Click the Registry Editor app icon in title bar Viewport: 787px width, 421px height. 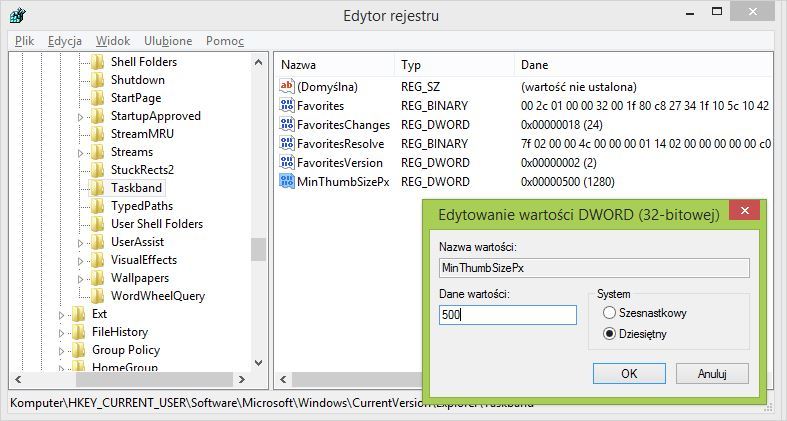coord(18,16)
